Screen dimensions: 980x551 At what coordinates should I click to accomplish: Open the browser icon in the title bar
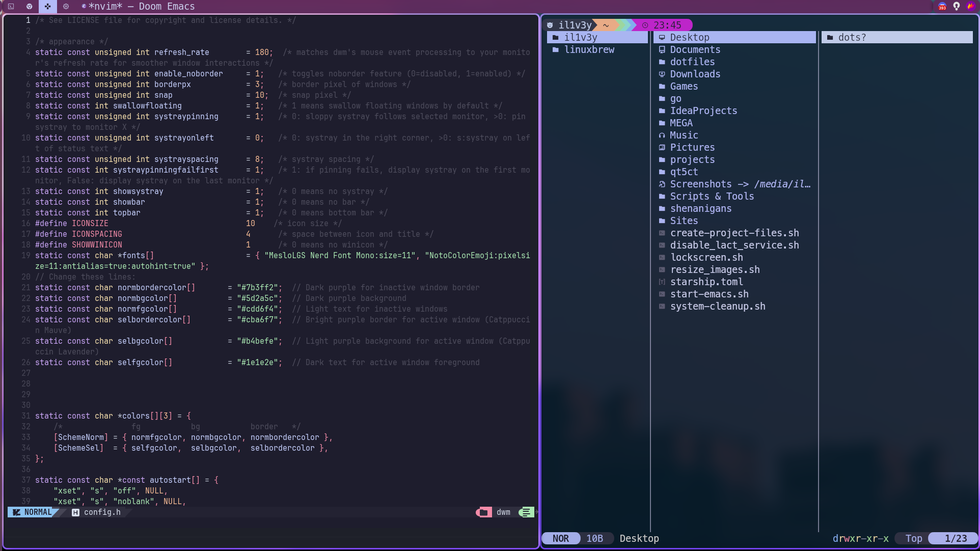point(29,7)
